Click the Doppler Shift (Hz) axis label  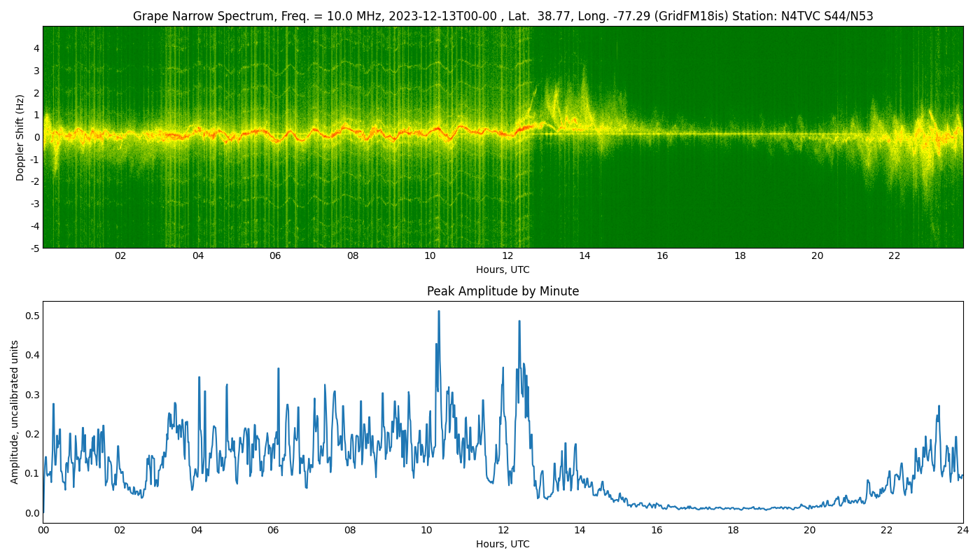(x=20, y=137)
